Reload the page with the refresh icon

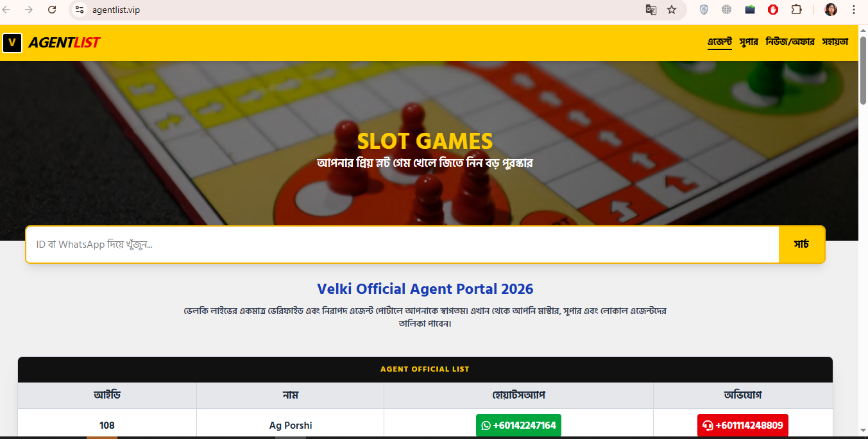pos(53,10)
